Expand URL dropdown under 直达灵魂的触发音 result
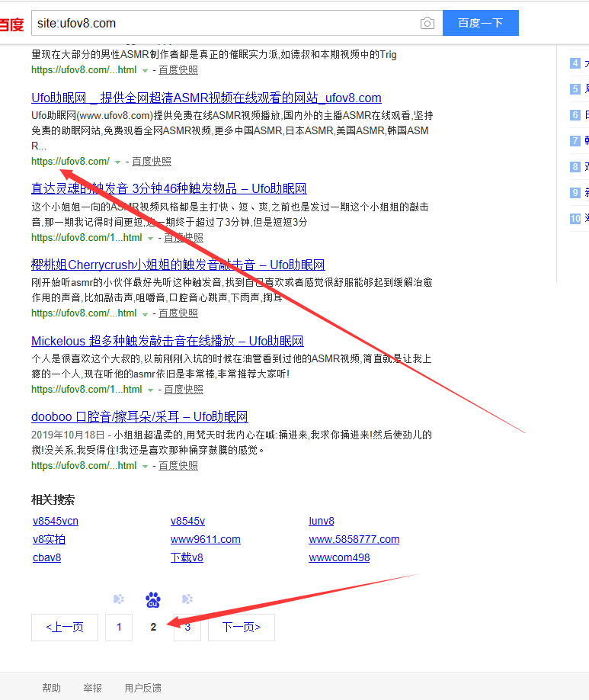Image resolution: width=589 pixels, height=700 pixels. coord(150,239)
